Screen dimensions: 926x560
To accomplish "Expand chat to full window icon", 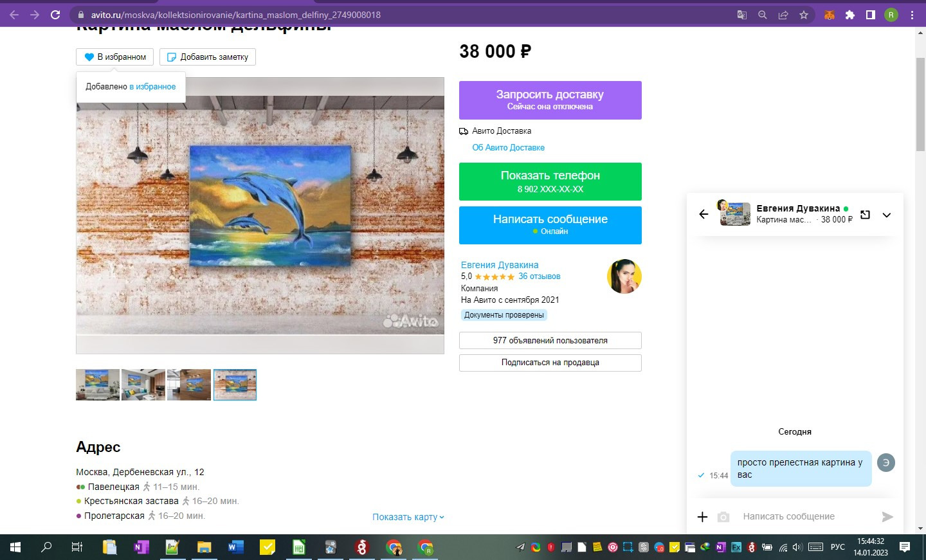I will [866, 215].
